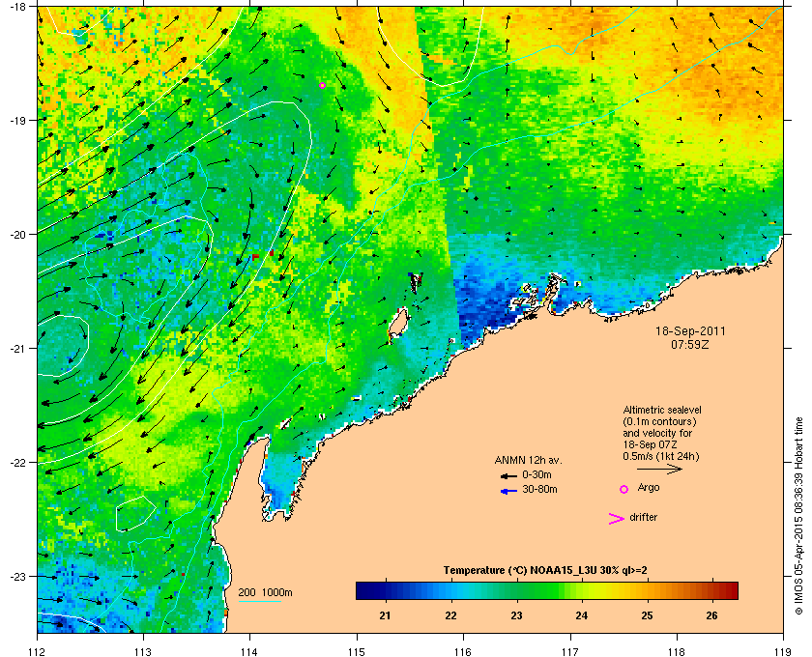Click the longitude axis label 113

(143, 651)
